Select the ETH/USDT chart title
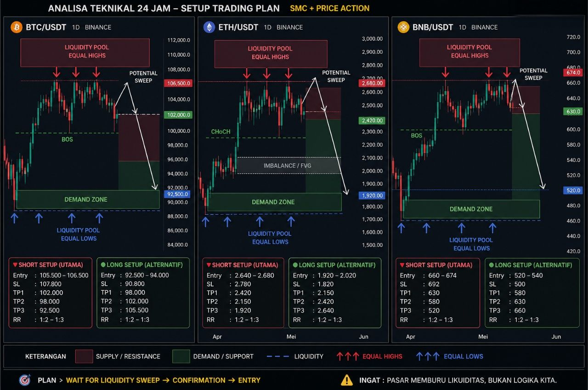Screen dimensions: 588x390 pyautogui.click(x=239, y=28)
